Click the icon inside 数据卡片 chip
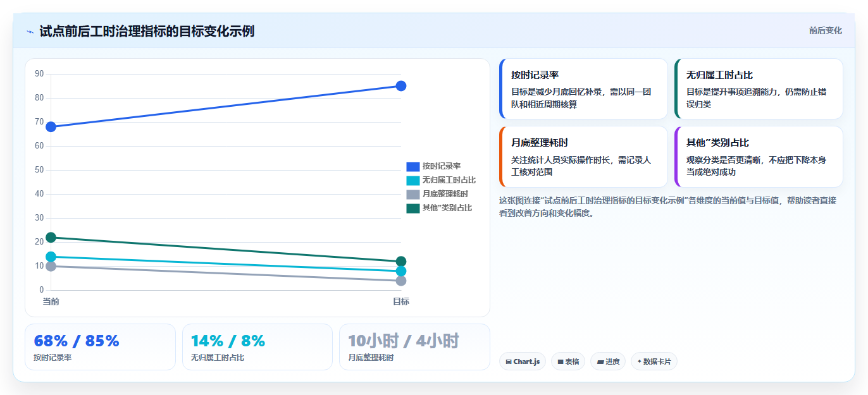The image size is (868, 395). click(640, 362)
